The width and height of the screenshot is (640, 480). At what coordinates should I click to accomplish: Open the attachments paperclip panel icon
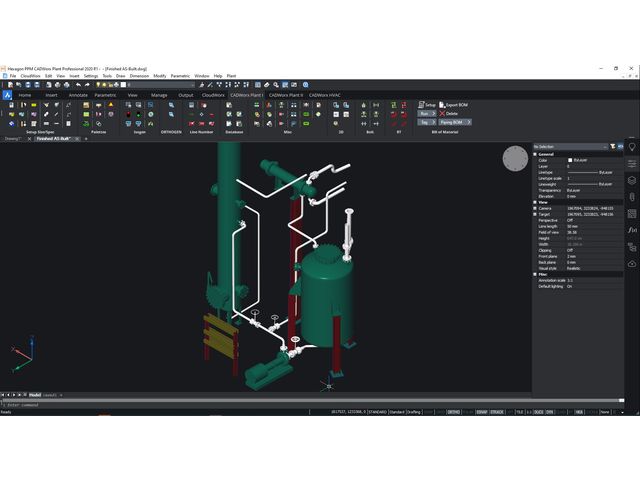(632, 197)
